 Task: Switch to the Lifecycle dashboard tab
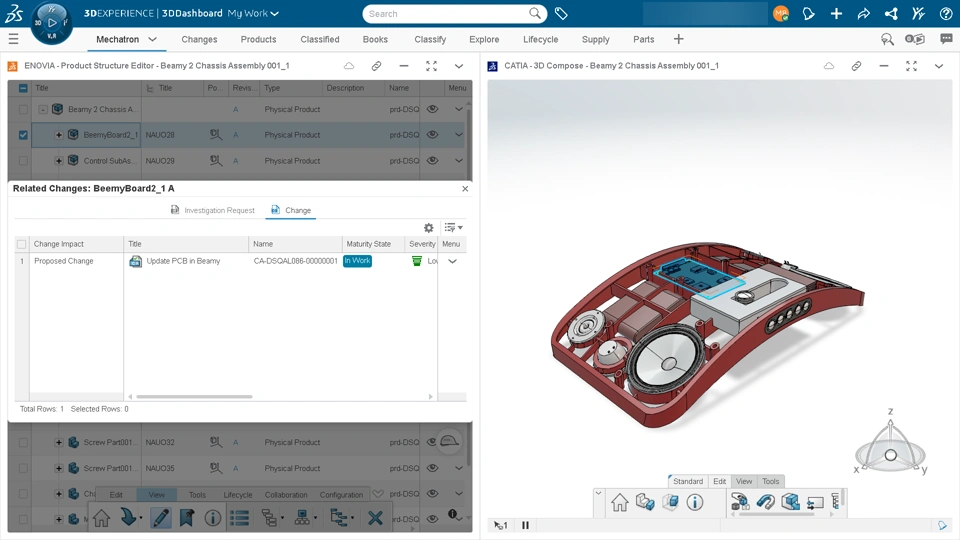[541, 39]
